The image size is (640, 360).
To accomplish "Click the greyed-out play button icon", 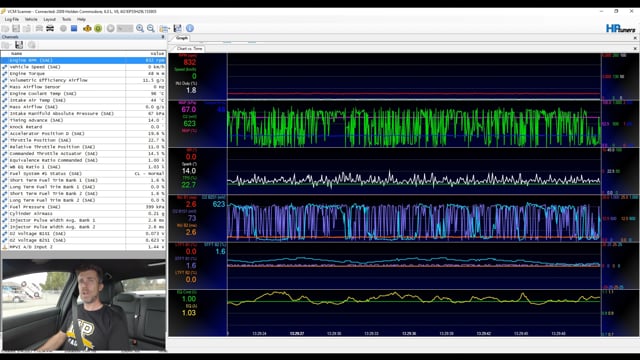I will click(x=111, y=28).
